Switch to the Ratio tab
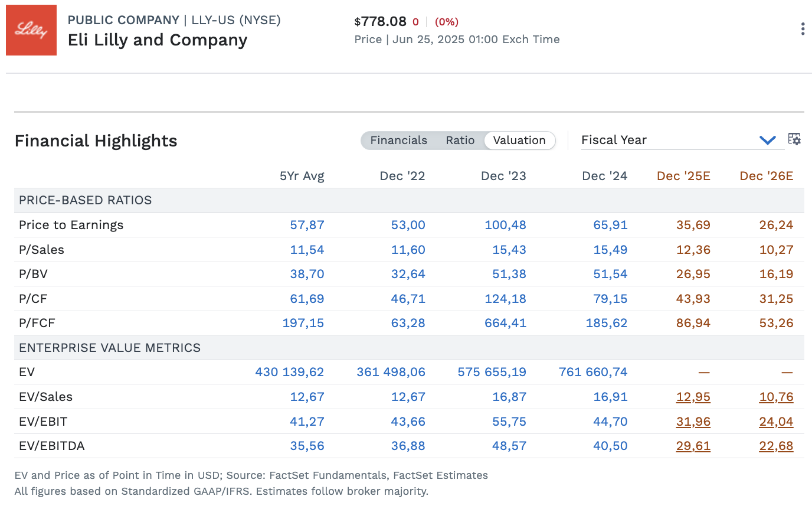812x509 pixels. coord(460,141)
